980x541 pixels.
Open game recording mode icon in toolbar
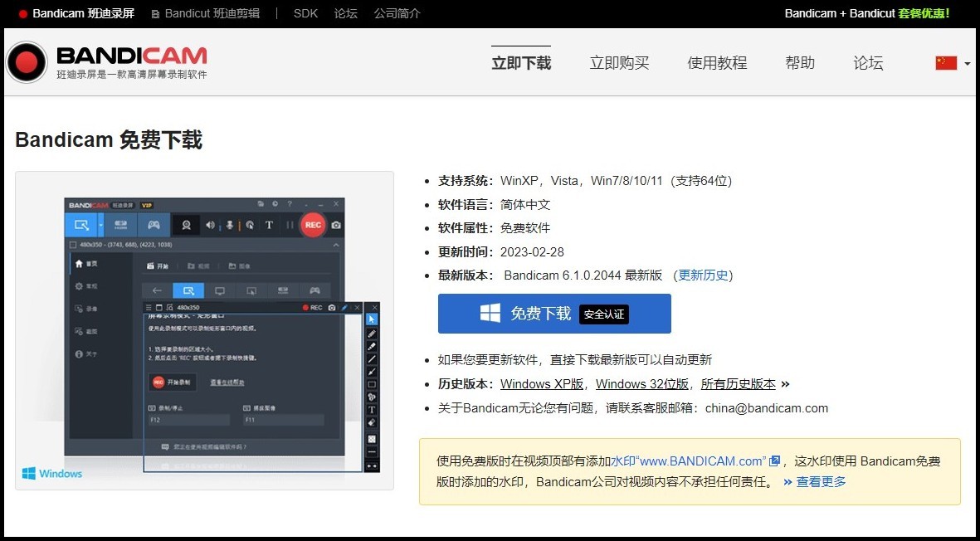click(154, 225)
